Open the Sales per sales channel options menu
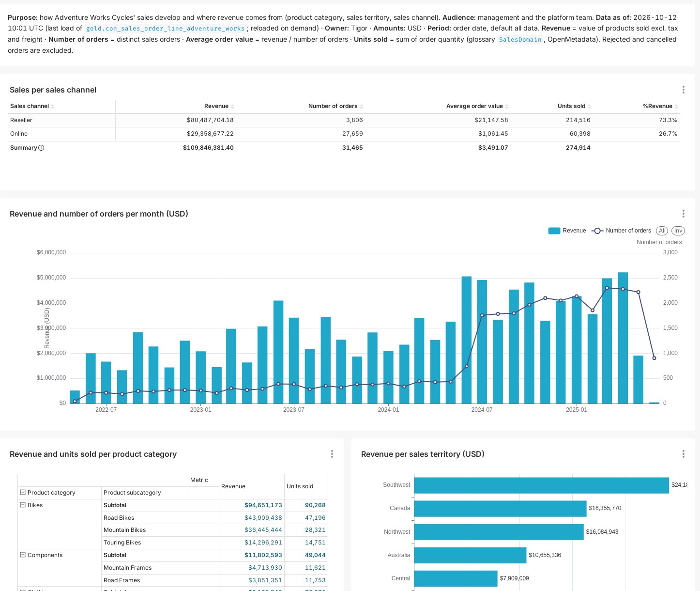The image size is (700, 591). coord(683,90)
